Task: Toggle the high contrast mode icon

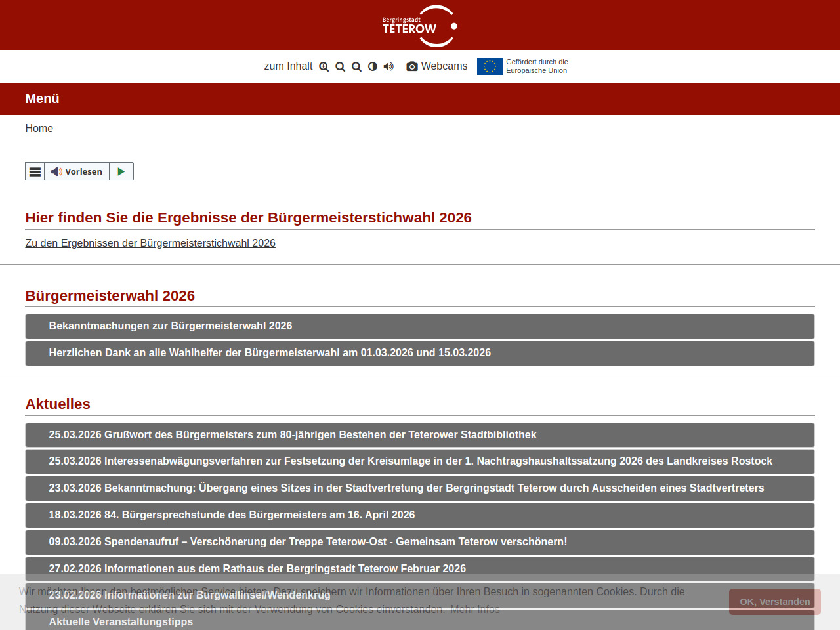Action: coord(373,66)
